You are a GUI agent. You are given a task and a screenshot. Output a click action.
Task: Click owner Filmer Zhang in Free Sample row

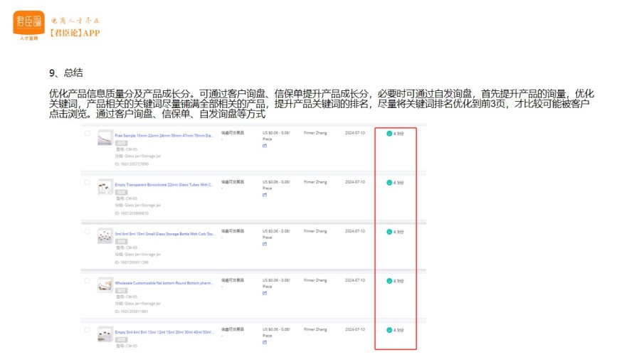[x=315, y=133]
